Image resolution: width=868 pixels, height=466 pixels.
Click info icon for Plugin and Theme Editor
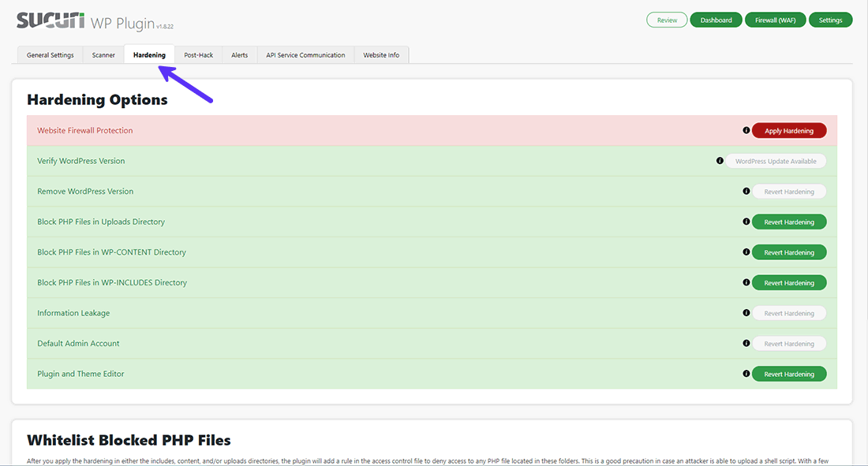pyautogui.click(x=746, y=374)
